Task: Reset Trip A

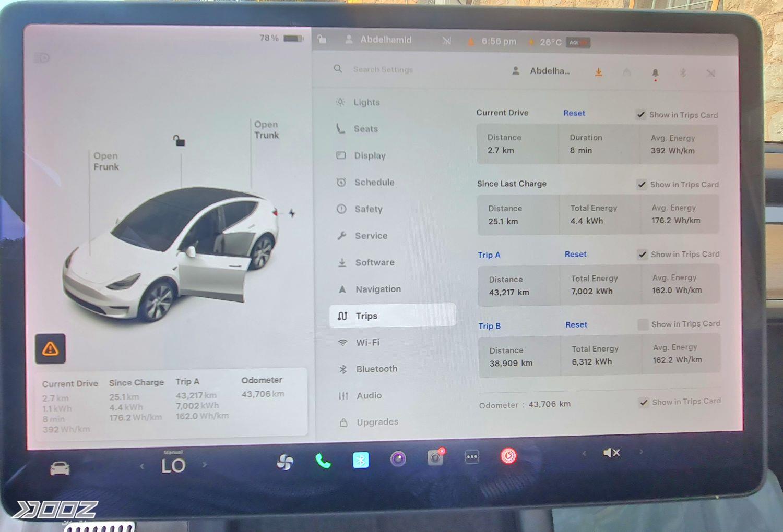Action: point(575,254)
